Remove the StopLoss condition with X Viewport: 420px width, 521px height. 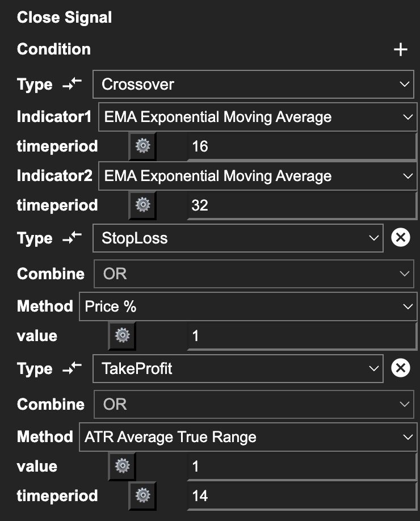(401, 238)
